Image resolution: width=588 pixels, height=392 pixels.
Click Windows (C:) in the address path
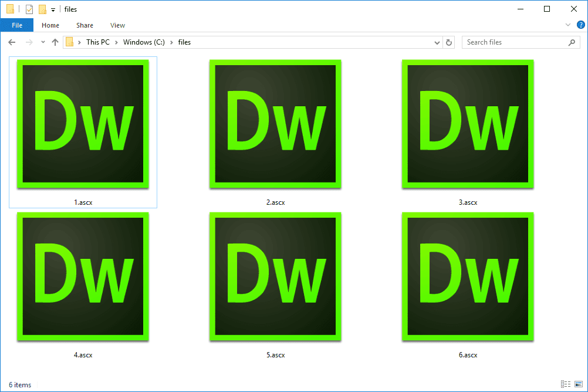(x=144, y=42)
